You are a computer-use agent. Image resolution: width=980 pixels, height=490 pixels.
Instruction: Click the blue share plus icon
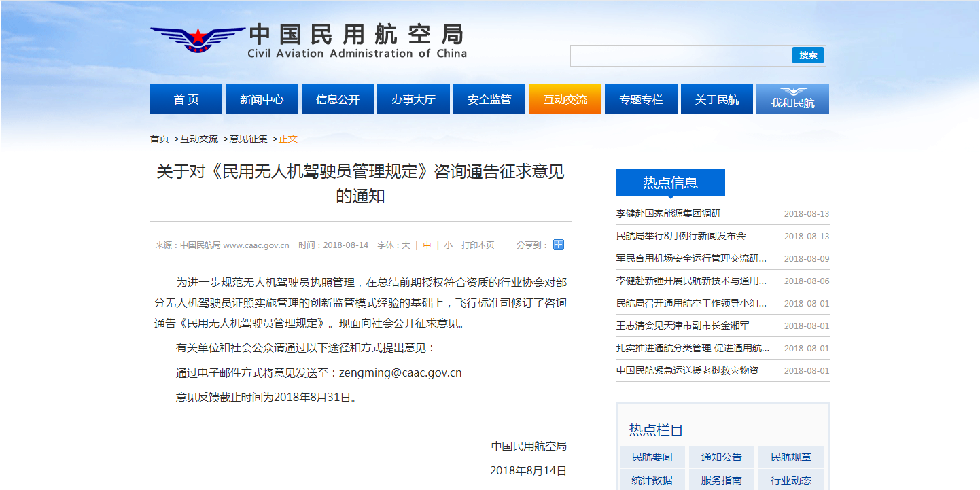(559, 245)
